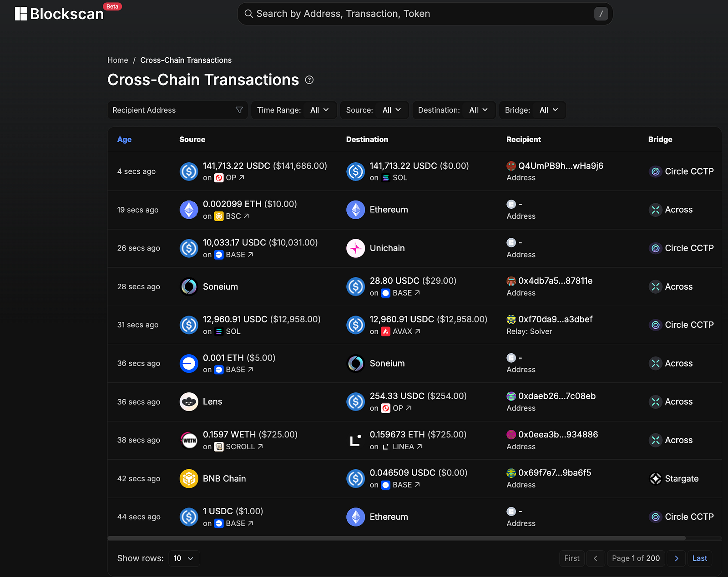Open the Time Range dropdown
The height and width of the screenshot is (577, 728).
293,110
